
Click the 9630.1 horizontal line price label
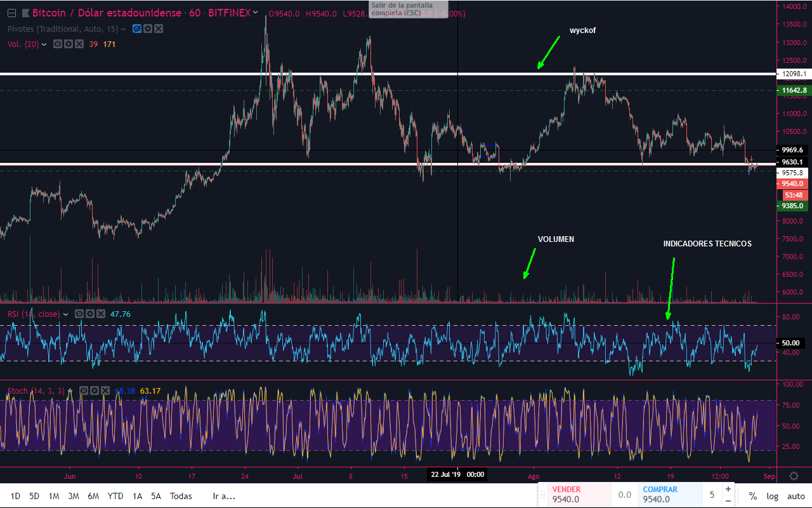(793, 163)
